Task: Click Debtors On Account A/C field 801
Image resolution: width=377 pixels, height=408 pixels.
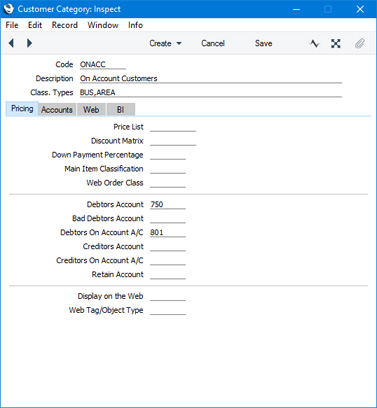Action: 168,233
